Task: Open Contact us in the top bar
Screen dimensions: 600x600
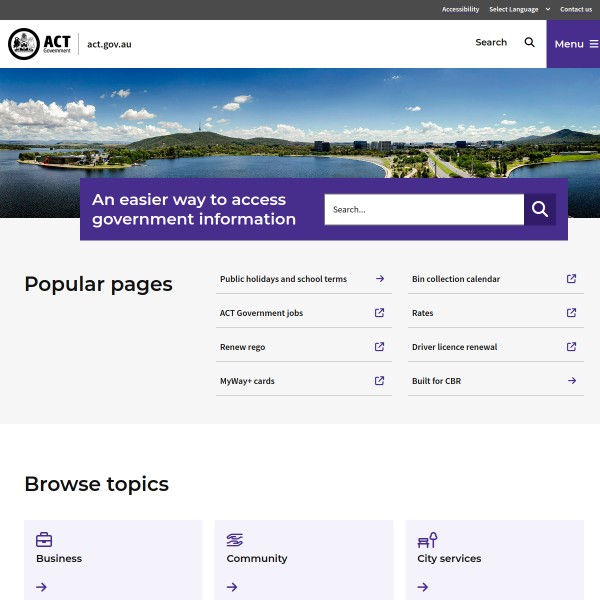Action: point(575,9)
